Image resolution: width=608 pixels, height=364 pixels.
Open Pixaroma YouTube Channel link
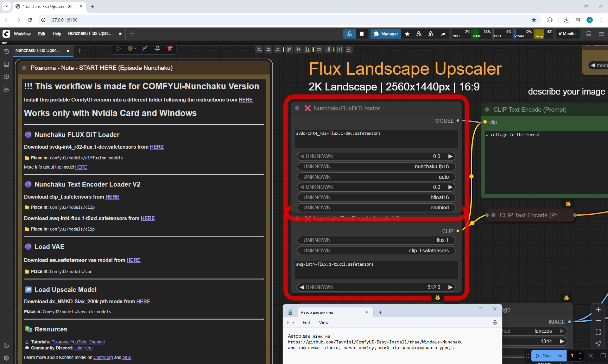point(78,342)
